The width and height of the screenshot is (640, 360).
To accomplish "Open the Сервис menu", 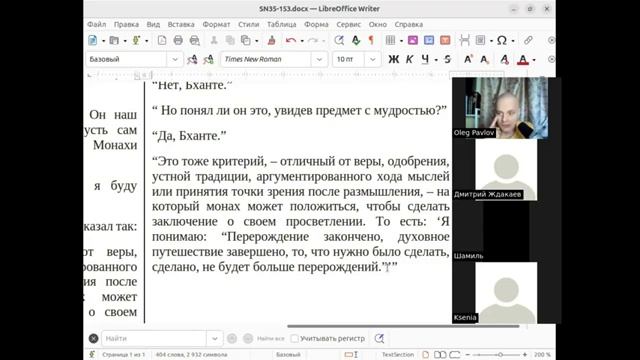I will [x=349, y=24].
